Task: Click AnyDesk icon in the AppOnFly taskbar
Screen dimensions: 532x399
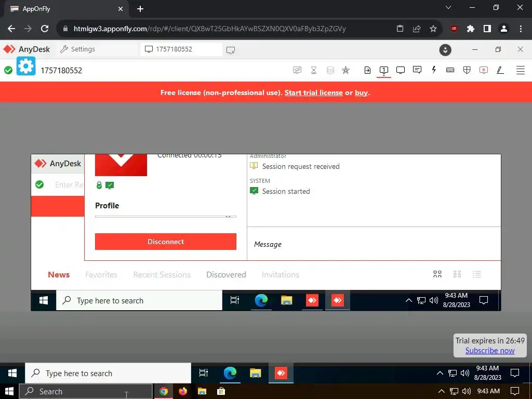Action: [281, 373]
